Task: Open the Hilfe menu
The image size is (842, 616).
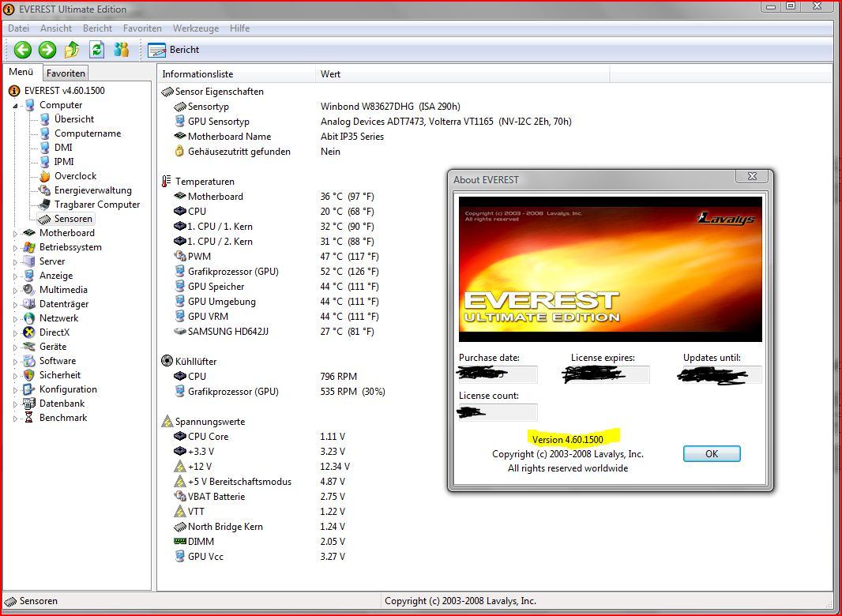Action: tap(239, 28)
